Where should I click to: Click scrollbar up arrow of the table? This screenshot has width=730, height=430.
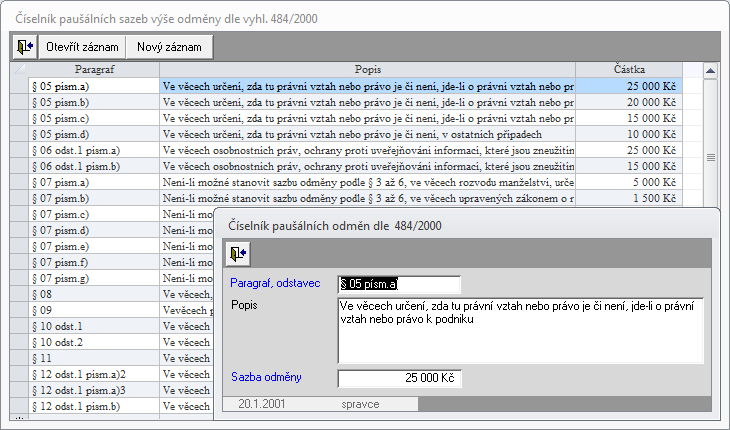710,71
